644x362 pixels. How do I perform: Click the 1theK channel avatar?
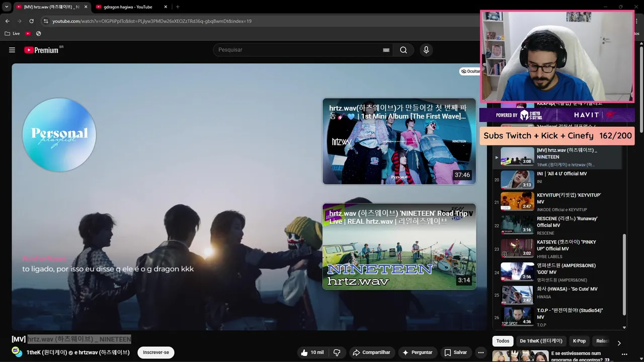[x=17, y=351]
